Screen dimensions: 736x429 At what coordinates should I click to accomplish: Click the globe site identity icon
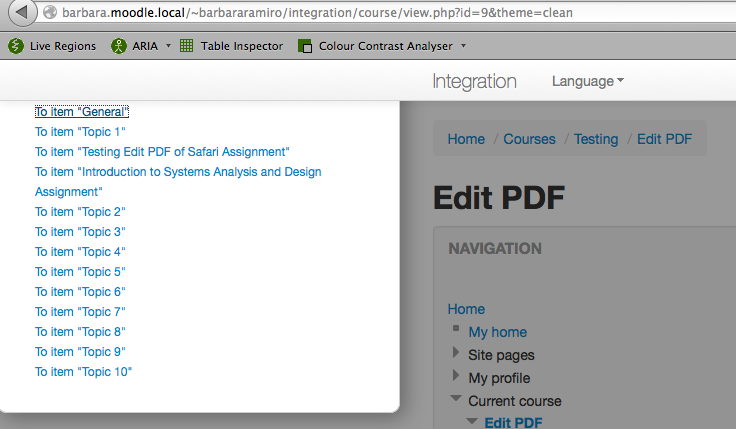click(x=50, y=12)
